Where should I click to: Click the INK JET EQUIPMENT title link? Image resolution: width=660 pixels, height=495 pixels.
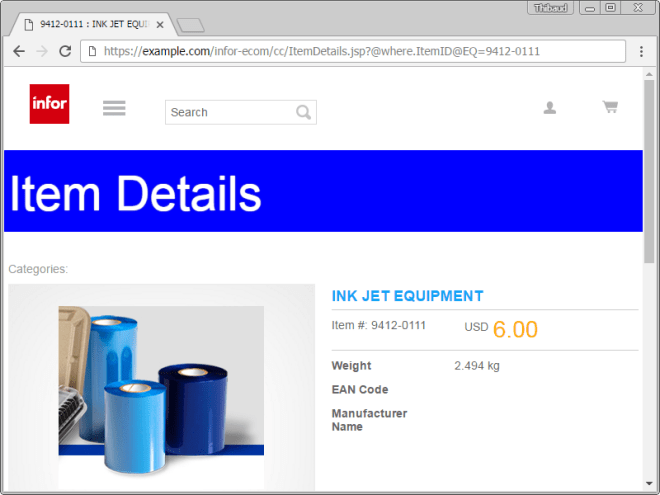(x=407, y=296)
